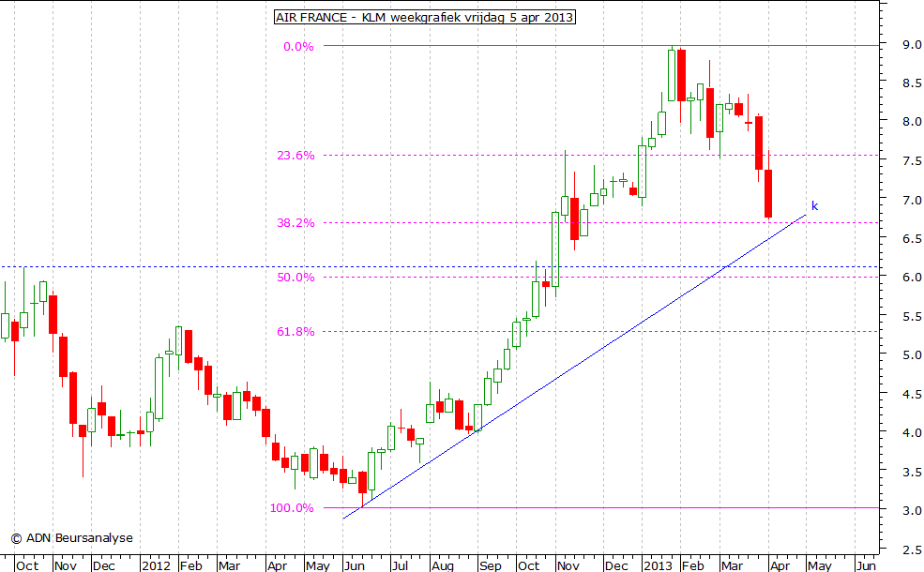Click the 7.5 price axis value
This screenshot has width=924, height=572.
tap(912, 161)
